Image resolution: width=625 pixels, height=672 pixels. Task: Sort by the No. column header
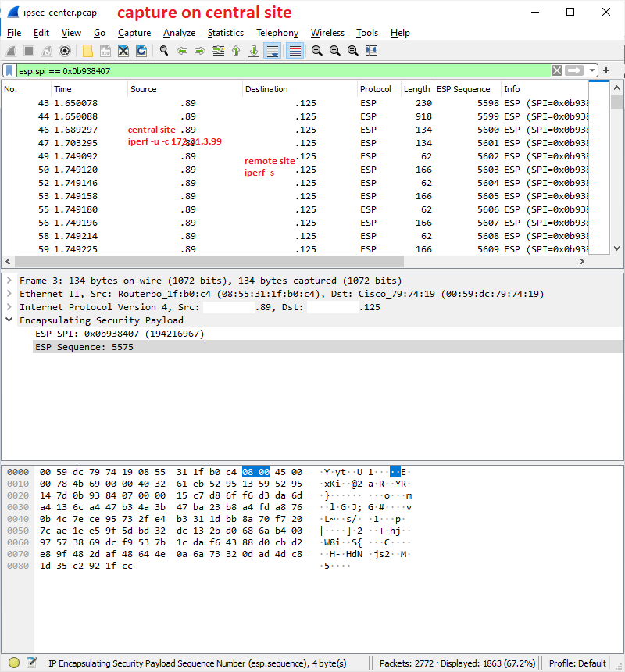coord(26,89)
